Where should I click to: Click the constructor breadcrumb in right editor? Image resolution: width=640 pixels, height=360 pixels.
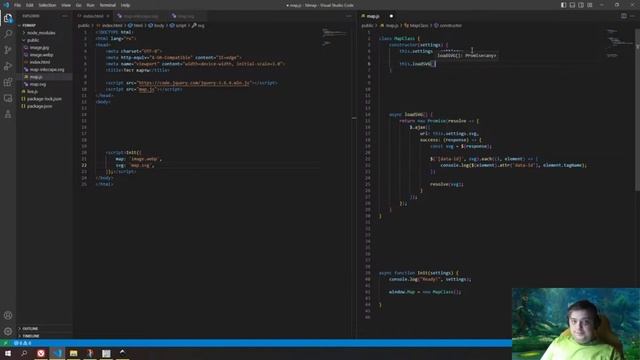(448, 25)
